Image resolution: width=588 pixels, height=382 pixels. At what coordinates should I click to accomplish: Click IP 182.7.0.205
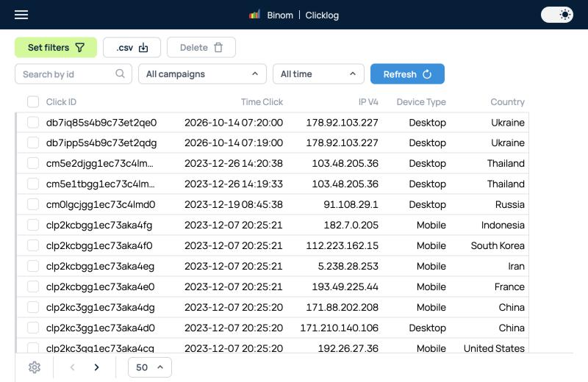(x=351, y=225)
